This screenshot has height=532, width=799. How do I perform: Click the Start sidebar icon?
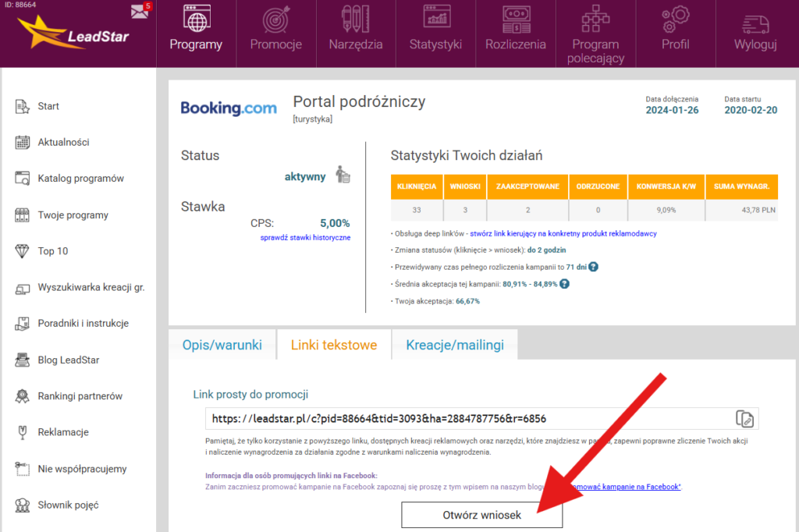click(22, 107)
